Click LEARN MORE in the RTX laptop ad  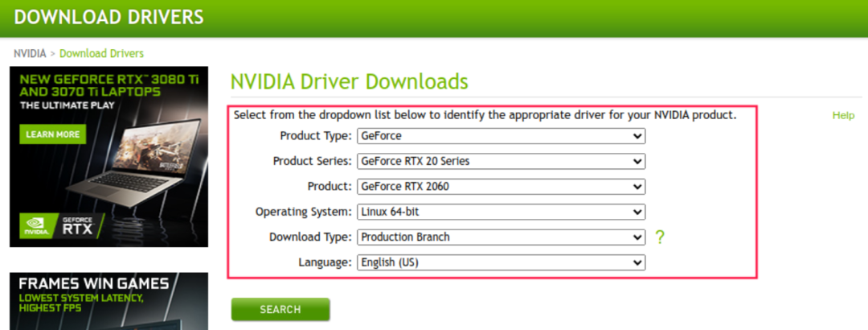coord(52,134)
